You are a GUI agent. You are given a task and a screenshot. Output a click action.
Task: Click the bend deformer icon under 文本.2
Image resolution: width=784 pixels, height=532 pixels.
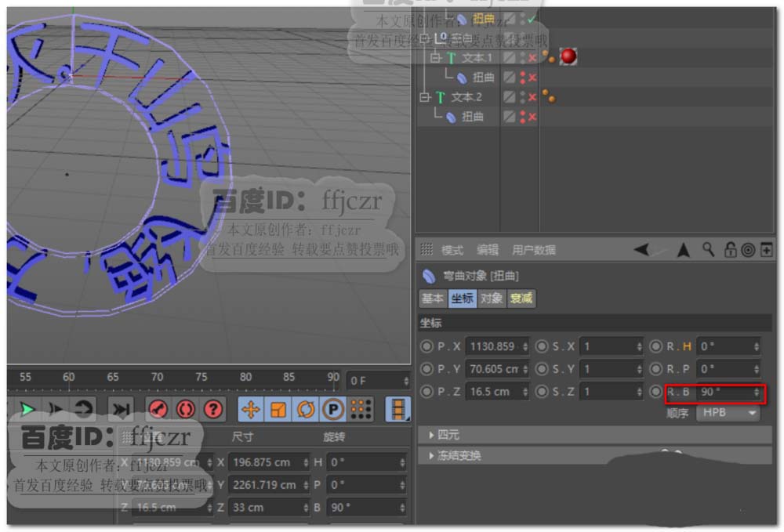pyautogui.click(x=451, y=118)
